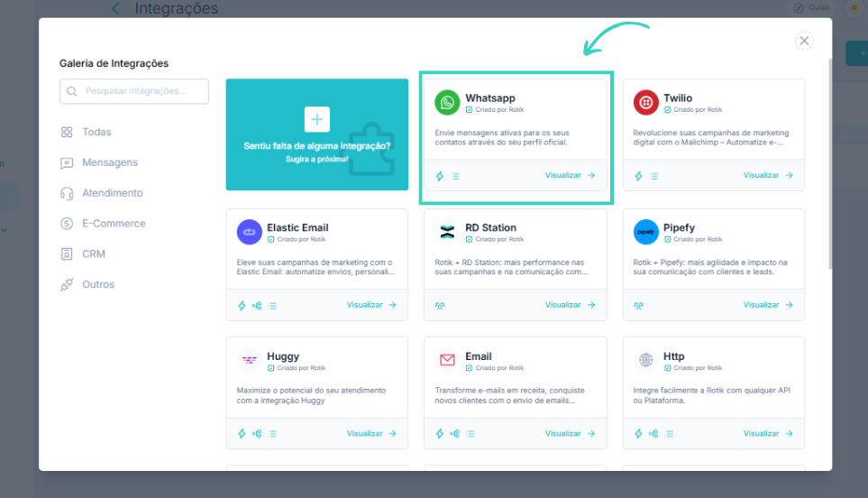Select the E-Commerce category
Image resolution: width=868 pixels, height=498 pixels.
(x=103, y=223)
